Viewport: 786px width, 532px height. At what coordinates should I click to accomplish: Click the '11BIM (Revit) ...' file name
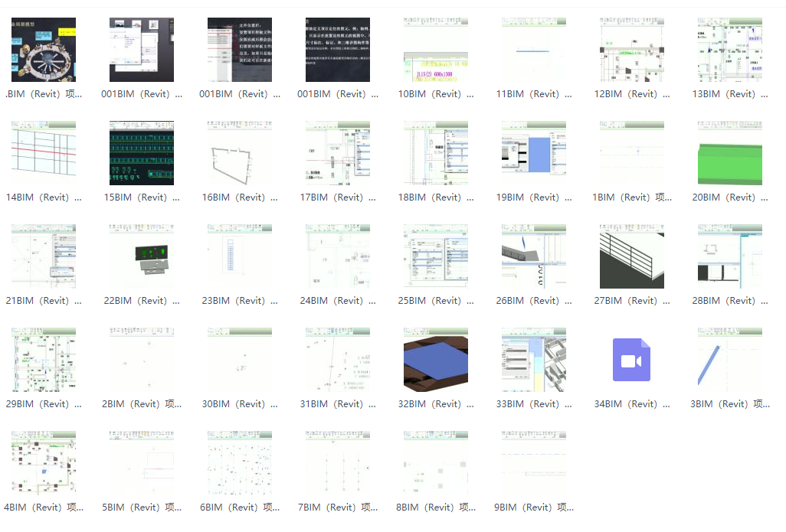(534, 94)
